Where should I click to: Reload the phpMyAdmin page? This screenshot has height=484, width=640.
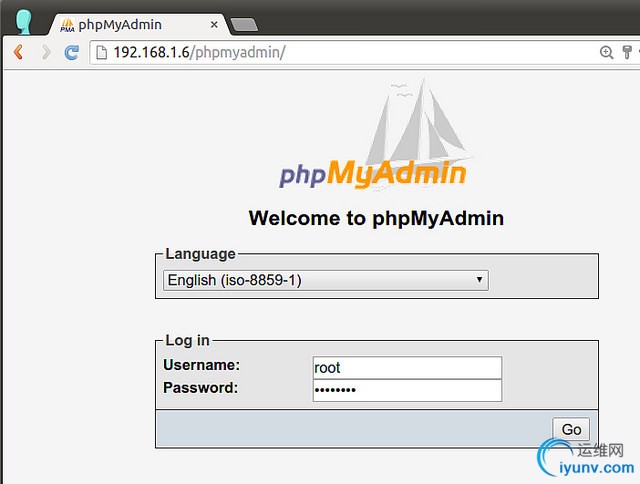(x=72, y=52)
